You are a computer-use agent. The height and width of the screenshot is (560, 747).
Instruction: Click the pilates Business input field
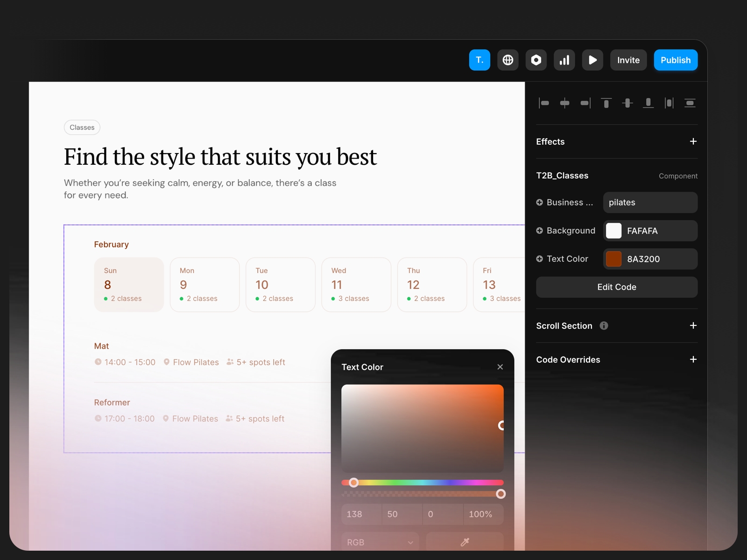[x=650, y=202]
